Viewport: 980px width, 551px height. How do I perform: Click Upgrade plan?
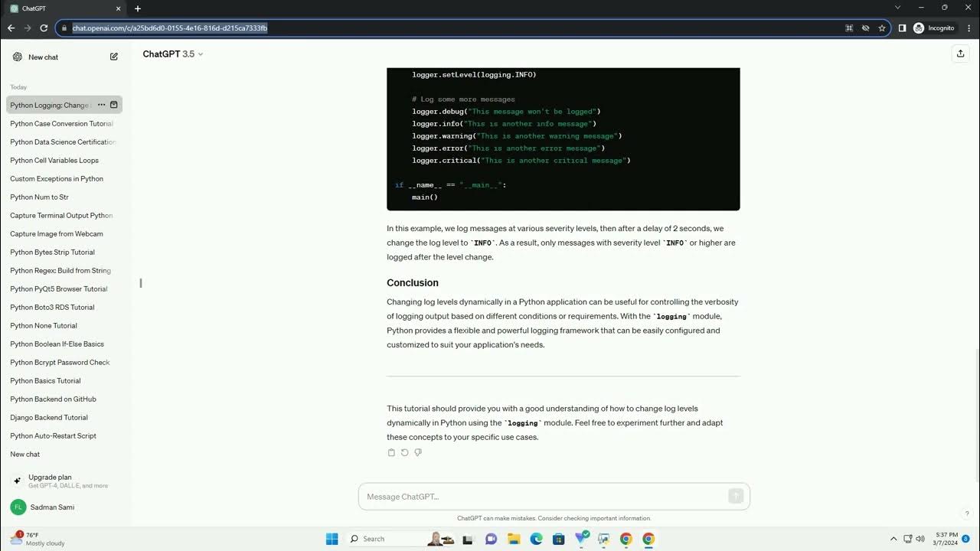point(64,481)
